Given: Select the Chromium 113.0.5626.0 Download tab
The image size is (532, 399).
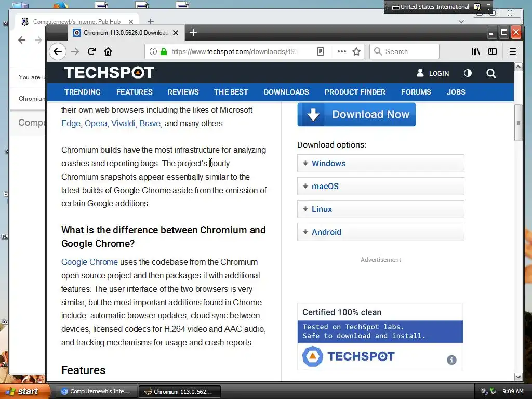Looking at the screenshot, I should [126, 33].
